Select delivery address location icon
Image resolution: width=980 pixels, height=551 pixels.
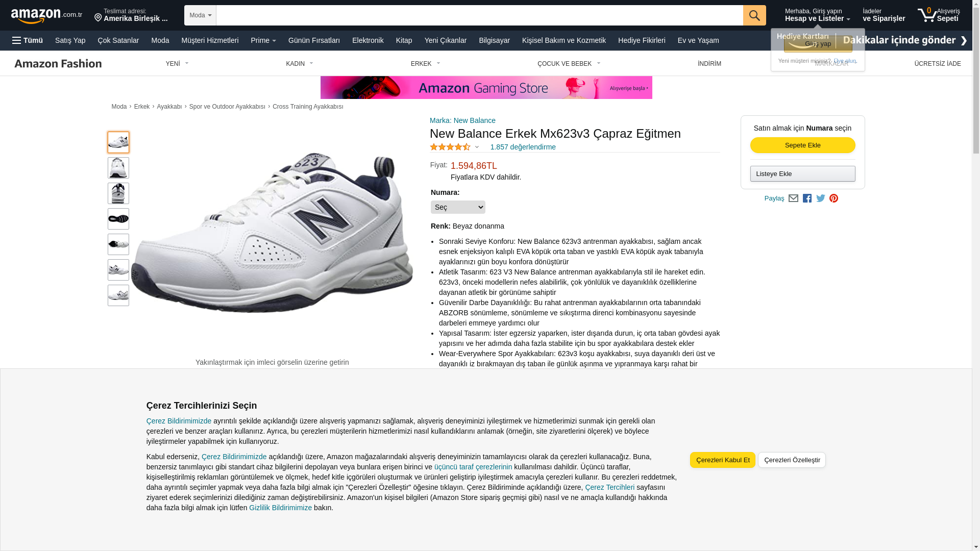[x=98, y=18]
